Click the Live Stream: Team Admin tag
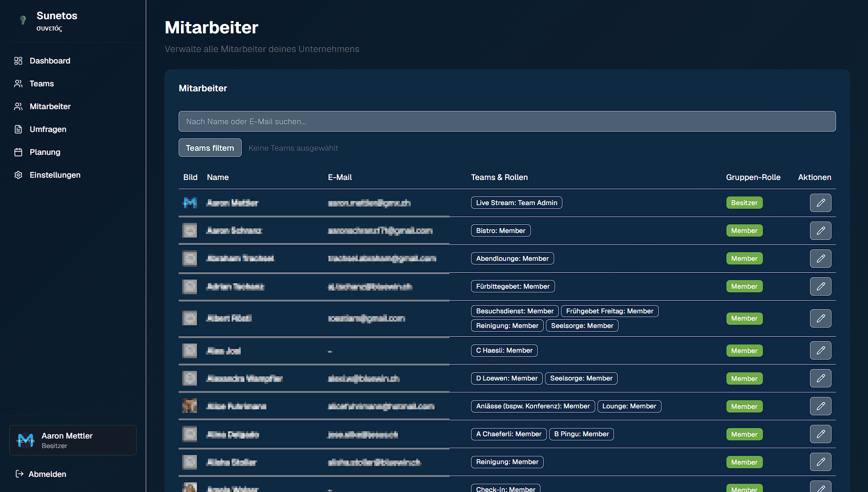868x492 pixels. point(517,203)
